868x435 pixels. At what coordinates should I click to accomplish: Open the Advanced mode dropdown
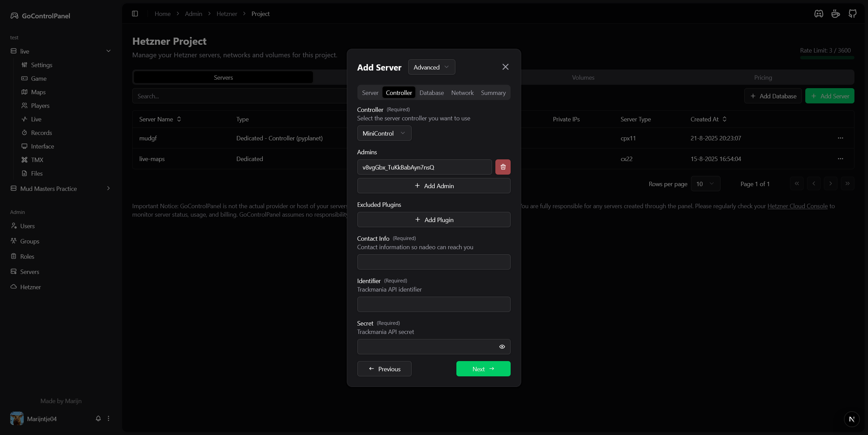431,67
